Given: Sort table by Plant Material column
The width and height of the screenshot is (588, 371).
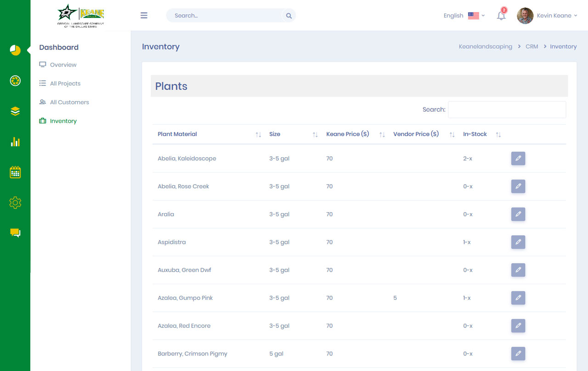Looking at the screenshot, I should (258, 135).
